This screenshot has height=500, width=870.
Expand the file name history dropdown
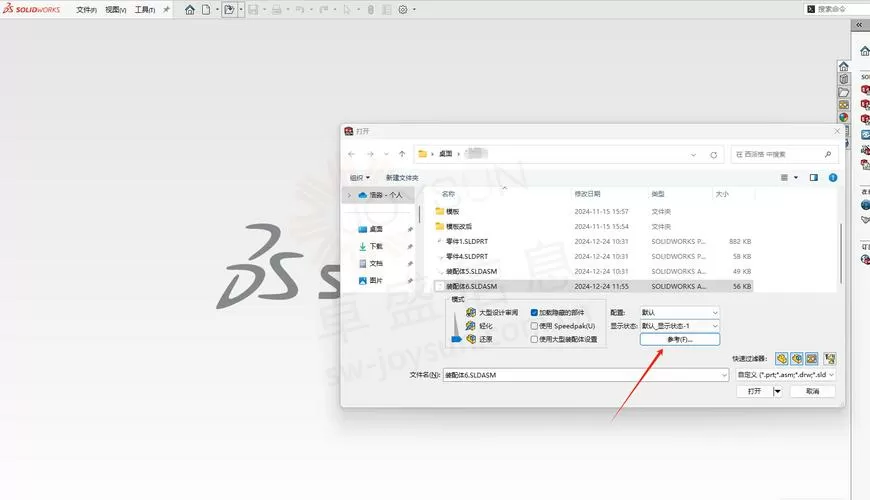pos(724,375)
